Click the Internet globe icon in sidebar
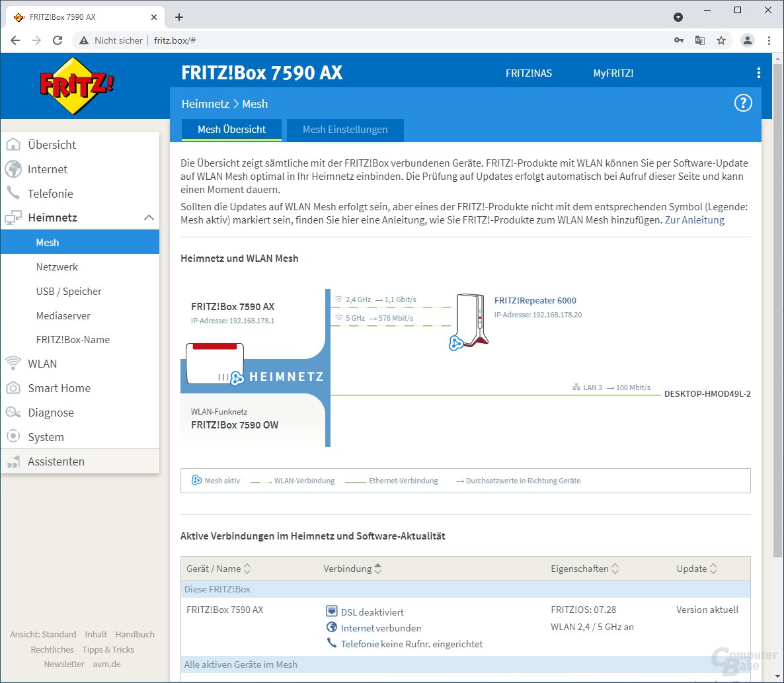Viewport: 784px width, 683px height. point(13,169)
